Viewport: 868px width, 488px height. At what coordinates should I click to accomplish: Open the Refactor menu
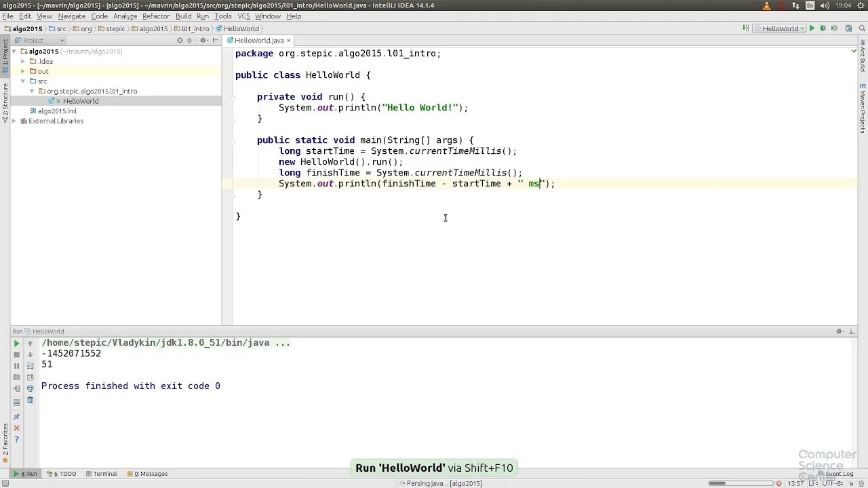coord(156,16)
